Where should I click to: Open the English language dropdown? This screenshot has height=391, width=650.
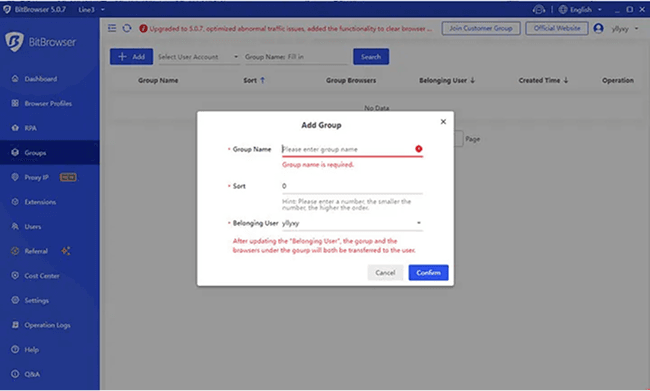pos(585,10)
